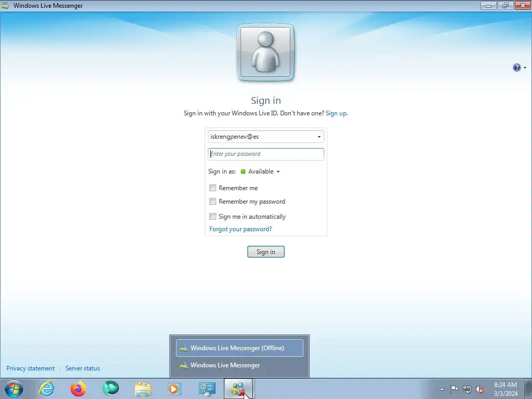This screenshot has height=399, width=532.
Task: Open the teal swirl app in taskbar
Action: pos(111,389)
